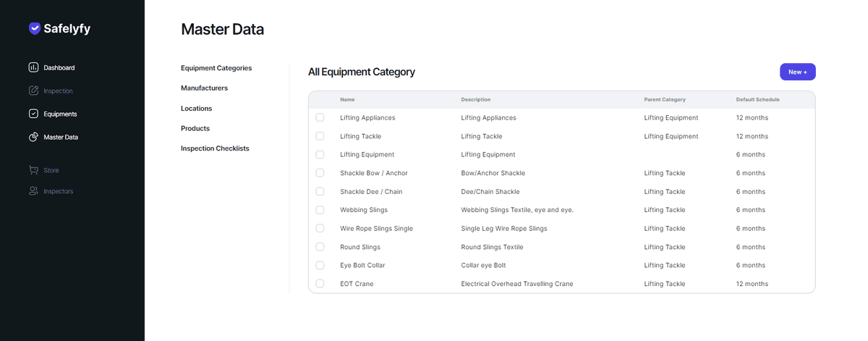This screenshot has height=341, width=868.
Task: Click the Name column header
Action: [x=347, y=99]
